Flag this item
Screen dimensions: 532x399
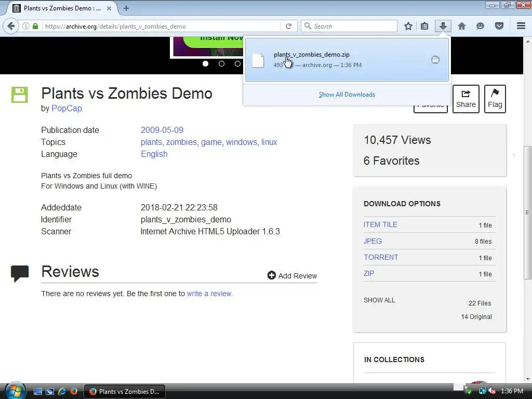(x=495, y=99)
